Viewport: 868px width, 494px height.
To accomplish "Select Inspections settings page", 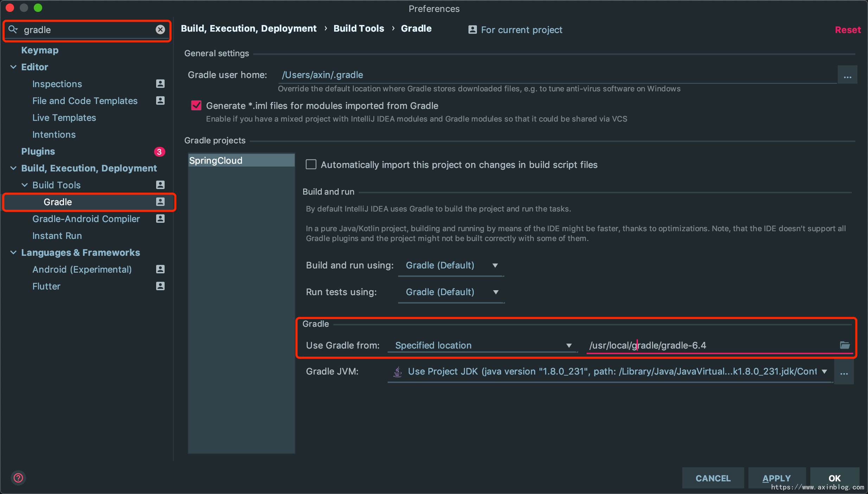I will (57, 84).
